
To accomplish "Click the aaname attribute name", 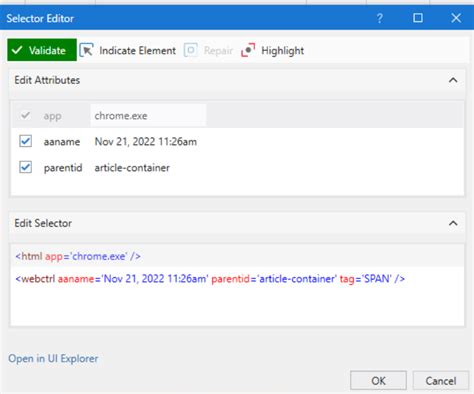I will click(x=62, y=142).
